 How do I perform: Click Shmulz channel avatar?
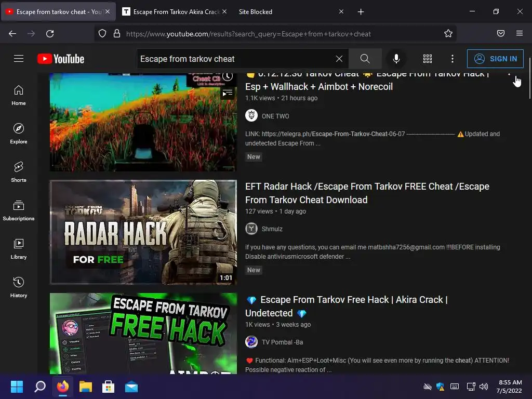click(251, 229)
